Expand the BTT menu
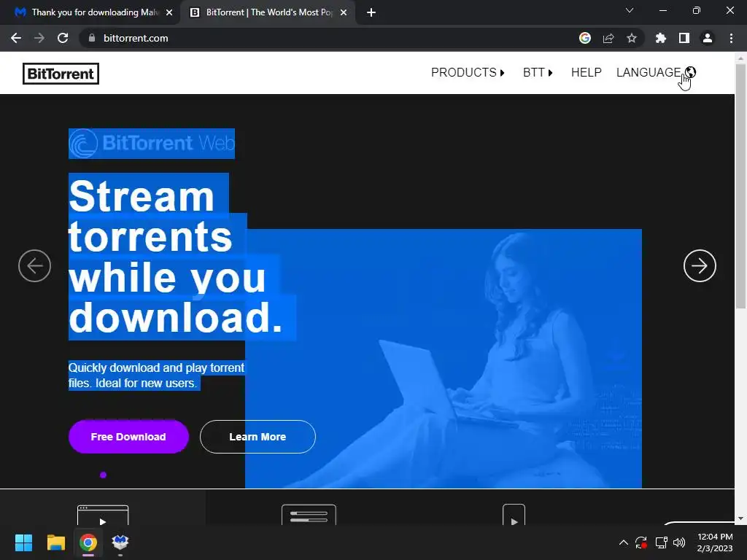Image resolution: width=747 pixels, height=560 pixels. [x=538, y=72]
